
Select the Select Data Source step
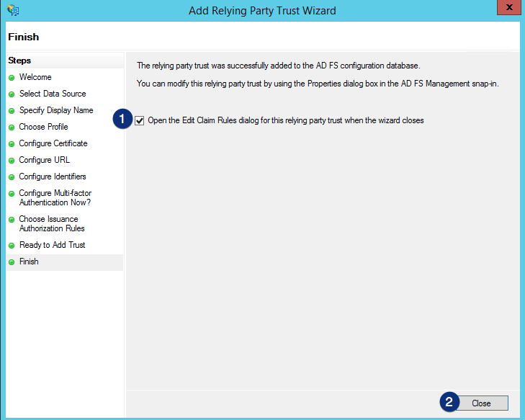(53, 94)
